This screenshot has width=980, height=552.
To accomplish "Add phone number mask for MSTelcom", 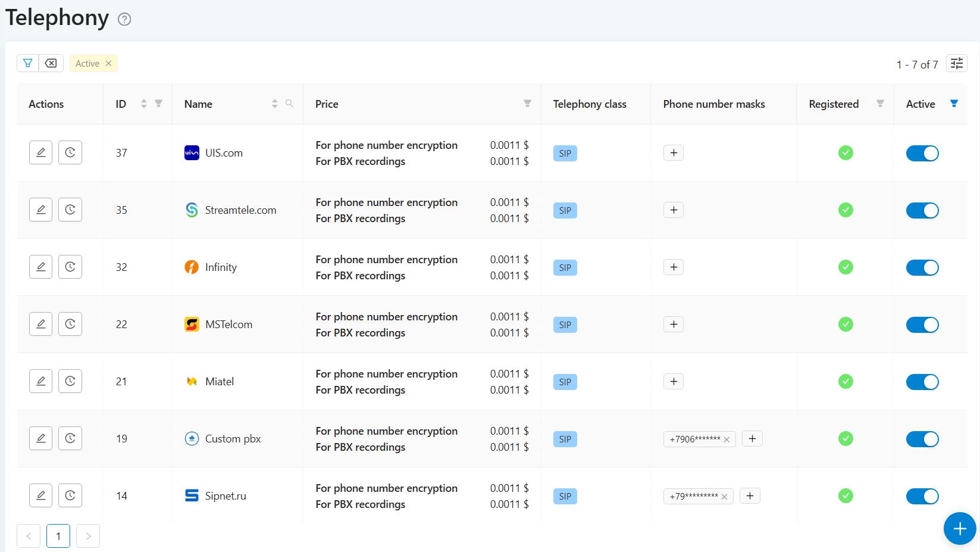I will click(674, 325).
